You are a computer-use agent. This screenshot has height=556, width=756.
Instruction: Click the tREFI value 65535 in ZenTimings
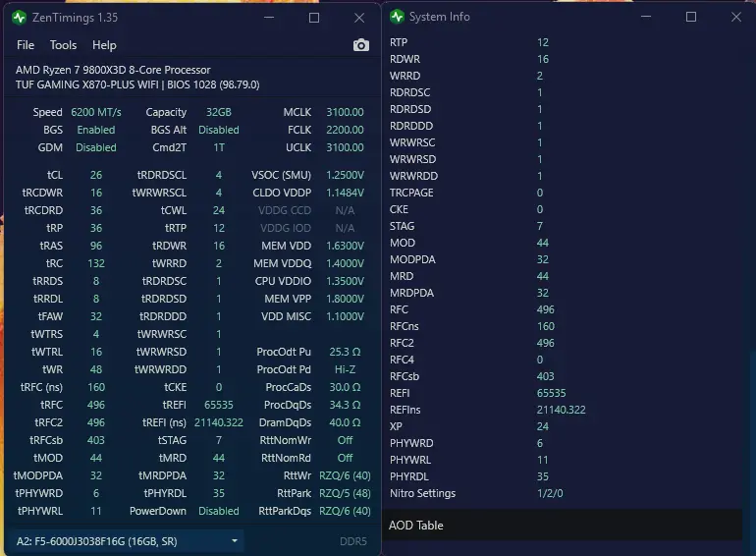pos(218,405)
